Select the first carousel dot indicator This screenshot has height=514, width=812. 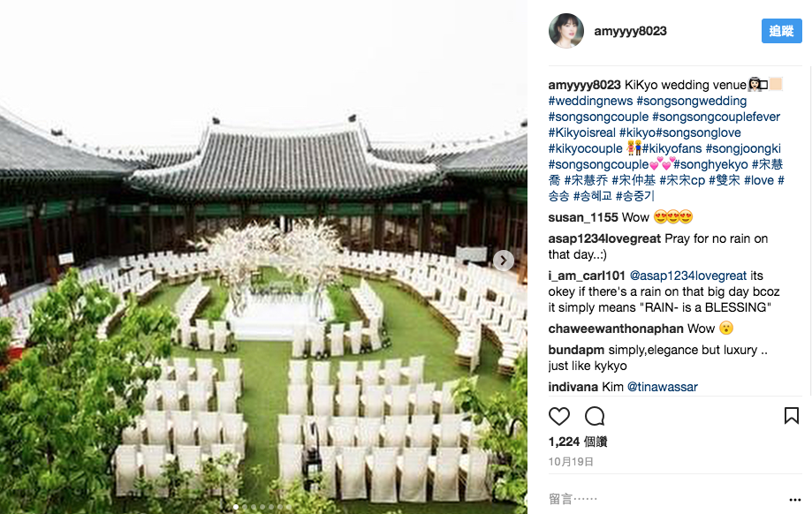[236, 507]
